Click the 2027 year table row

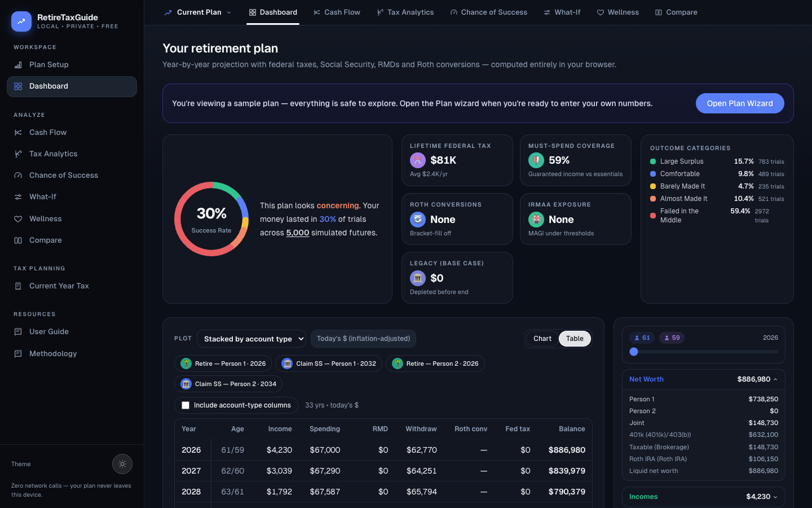[x=383, y=471]
